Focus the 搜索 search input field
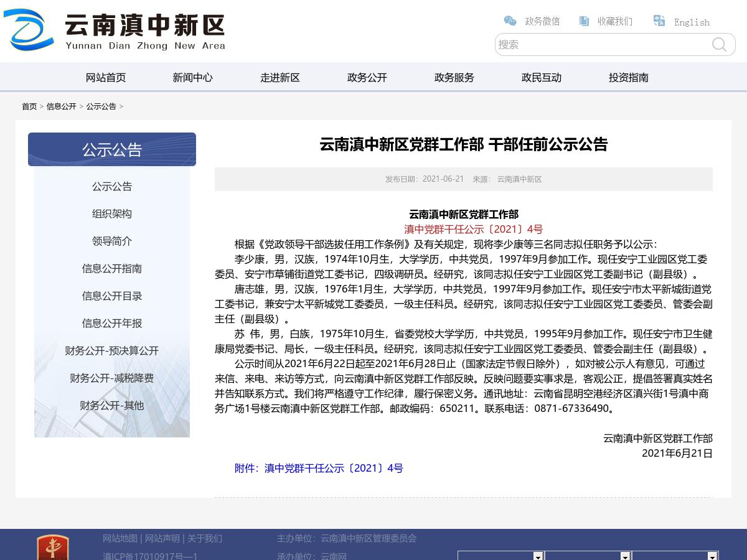 (x=603, y=45)
